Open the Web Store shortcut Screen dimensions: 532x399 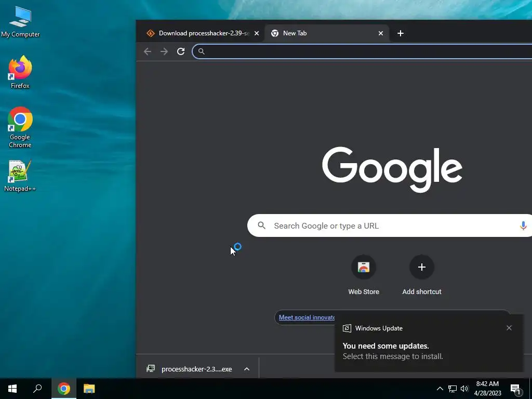tap(364, 275)
